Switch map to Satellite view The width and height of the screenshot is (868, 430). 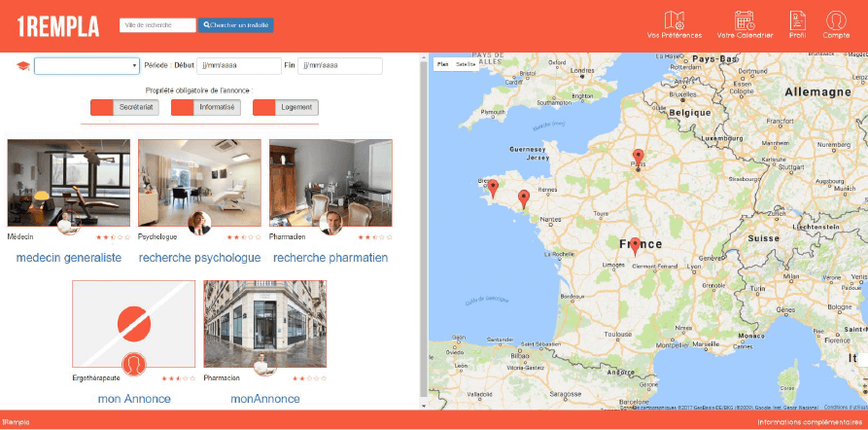tap(467, 63)
